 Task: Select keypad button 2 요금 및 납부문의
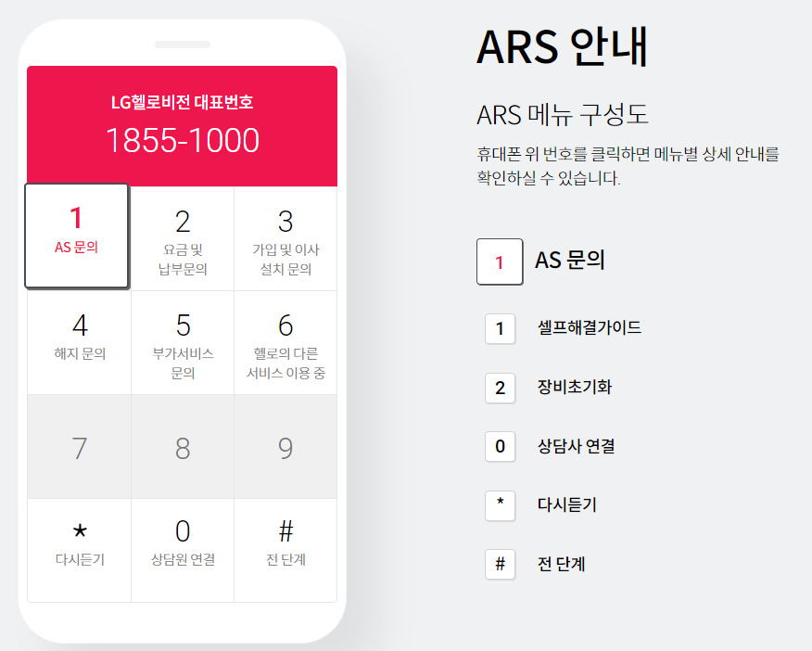coord(183,238)
